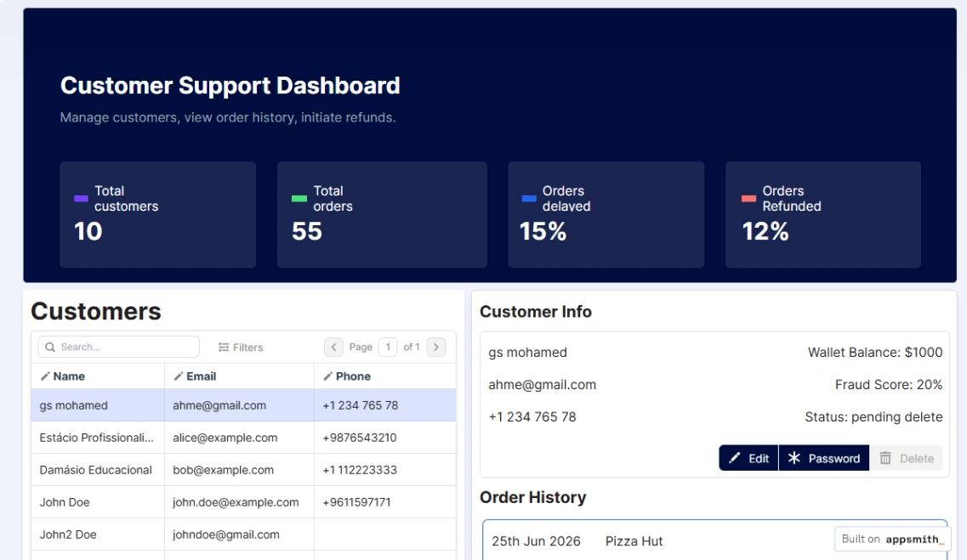
Task: Click the trash icon on Delete button
Action: point(885,458)
